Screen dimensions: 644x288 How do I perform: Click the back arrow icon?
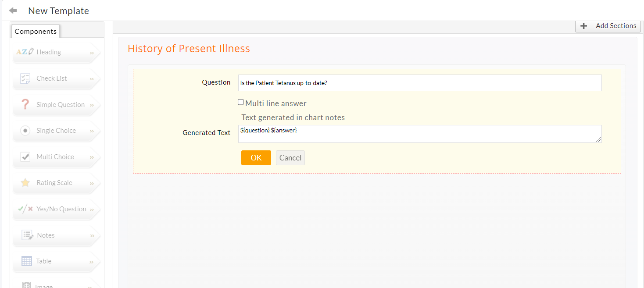(x=13, y=11)
